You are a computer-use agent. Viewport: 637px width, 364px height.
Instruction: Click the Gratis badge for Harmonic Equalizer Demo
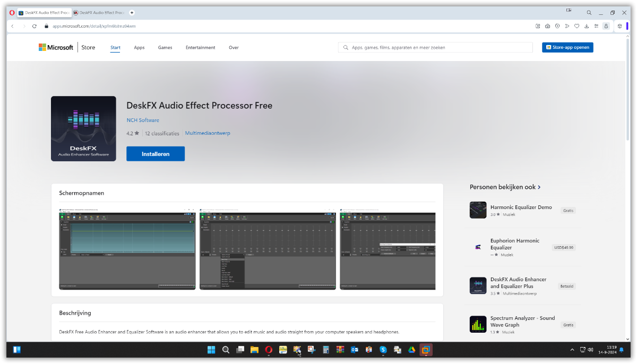click(568, 211)
